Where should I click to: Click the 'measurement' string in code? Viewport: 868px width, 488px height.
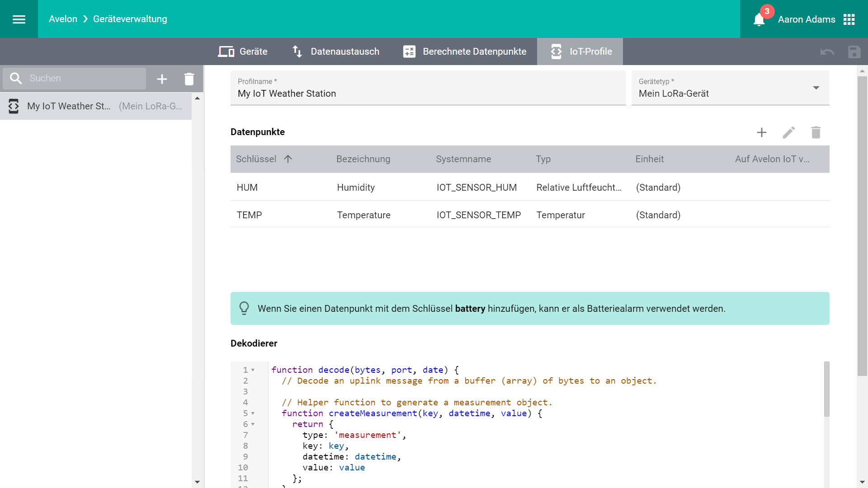[x=367, y=435]
